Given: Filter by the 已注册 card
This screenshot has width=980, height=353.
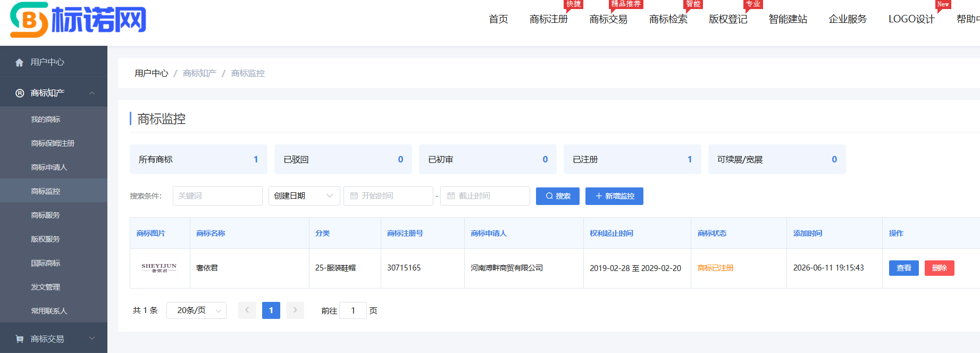Looking at the screenshot, I should coord(632,159).
